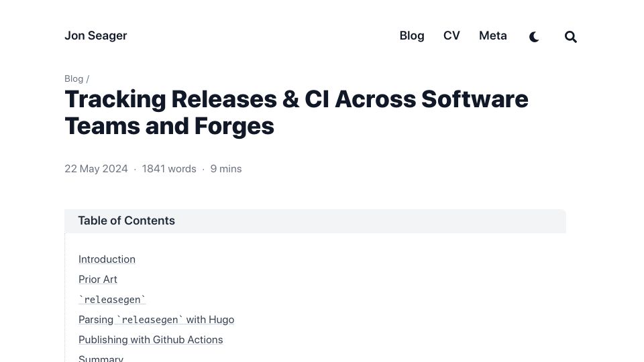Screen dimensions: 644x362
Task: Select the date 22 May 2024
Action: point(96,169)
